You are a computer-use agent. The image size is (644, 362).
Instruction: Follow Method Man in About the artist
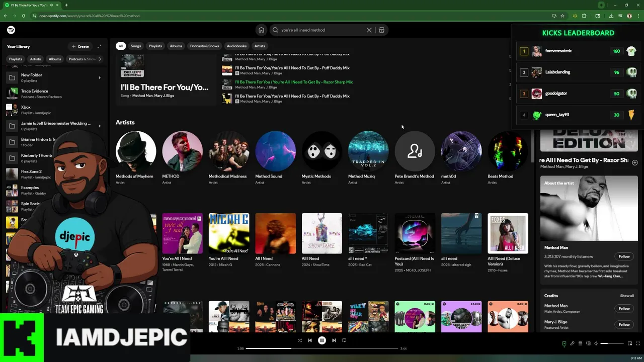(x=624, y=256)
